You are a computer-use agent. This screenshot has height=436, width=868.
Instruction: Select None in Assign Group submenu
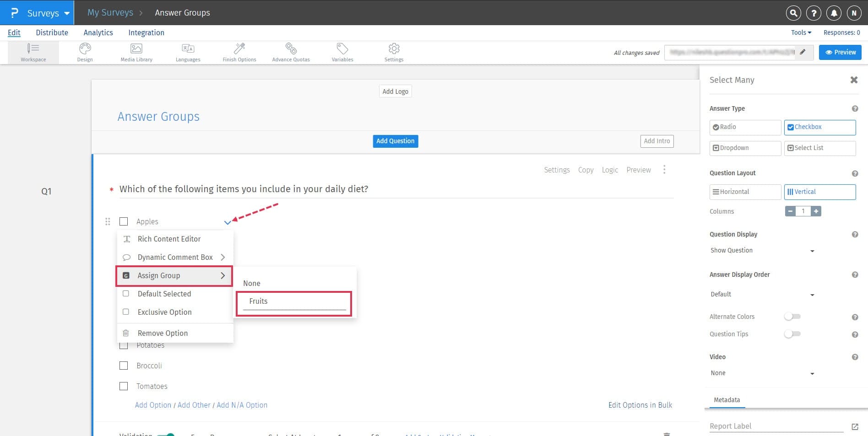point(252,283)
